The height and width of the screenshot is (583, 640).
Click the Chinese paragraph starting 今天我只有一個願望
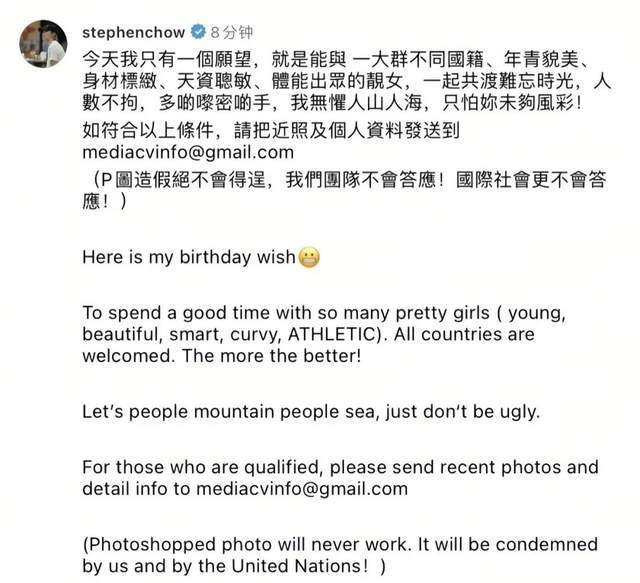347,81
